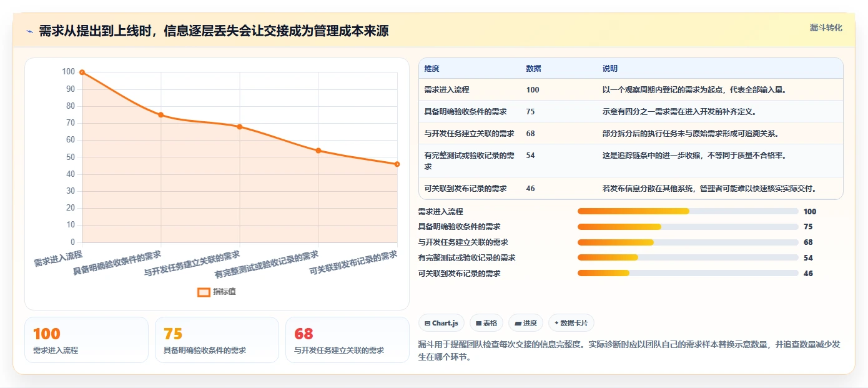Click the chart data point at value 54
Image resolution: width=868 pixels, height=388 pixels.
click(318, 151)
